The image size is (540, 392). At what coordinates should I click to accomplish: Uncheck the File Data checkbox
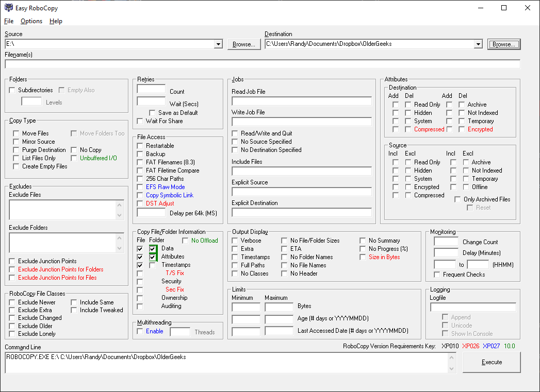pos(140,249)
